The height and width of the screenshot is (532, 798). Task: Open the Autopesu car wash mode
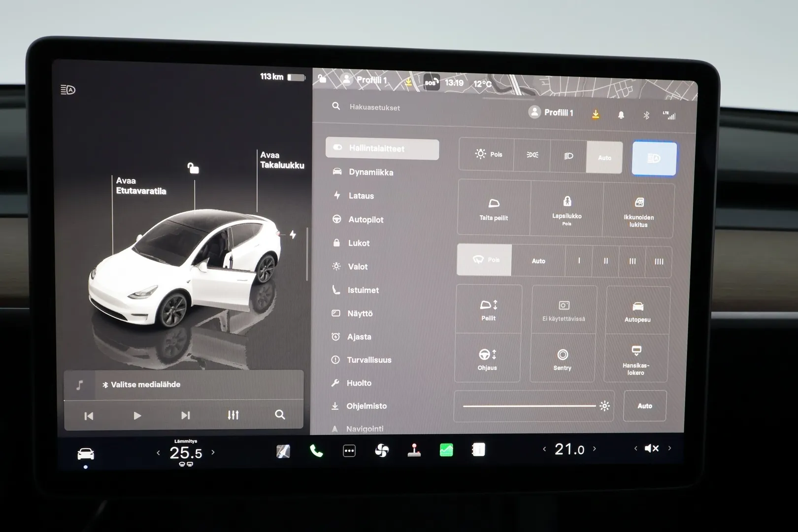click(637, 311)
